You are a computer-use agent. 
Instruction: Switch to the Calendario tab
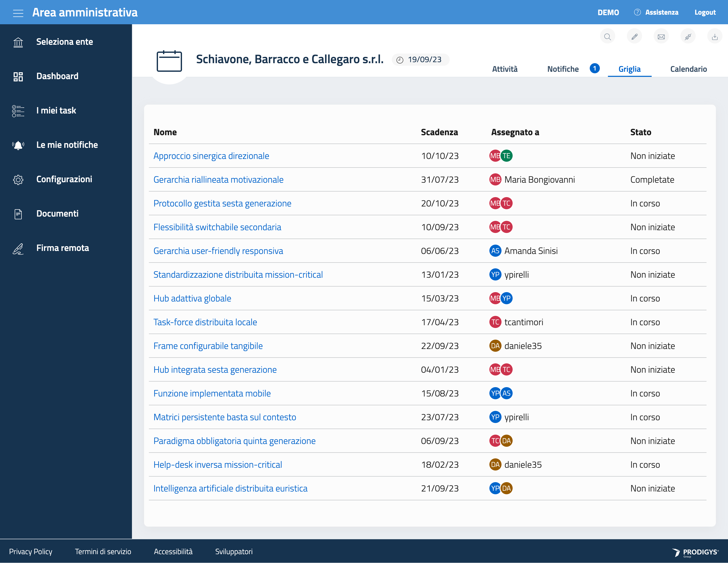click(688, 69)
